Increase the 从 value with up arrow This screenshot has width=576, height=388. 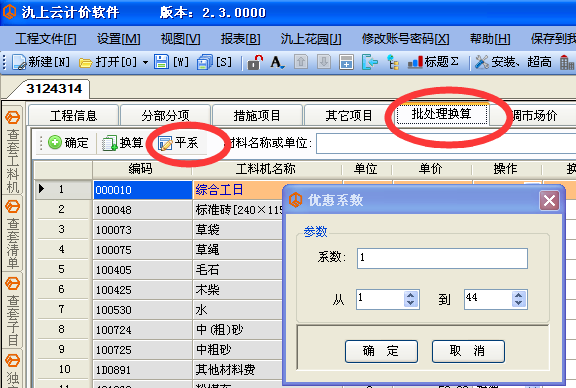pyautogui.click(x=411, y=295)
